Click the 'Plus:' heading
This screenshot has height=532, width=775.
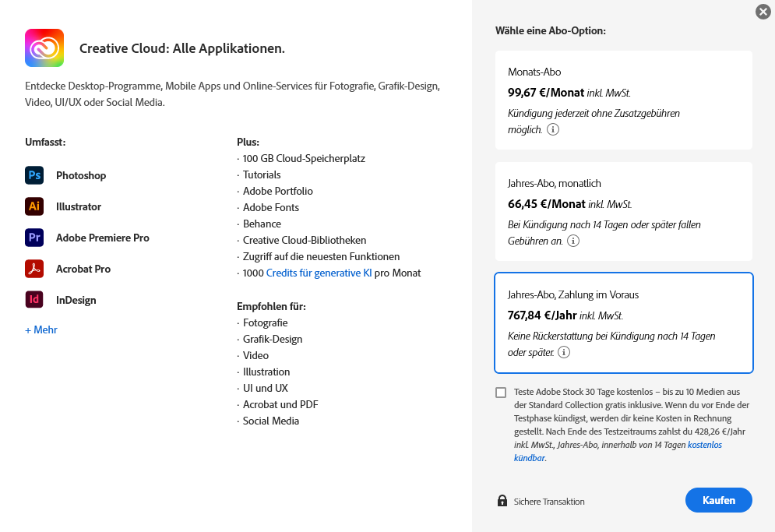tap(248, 142)
